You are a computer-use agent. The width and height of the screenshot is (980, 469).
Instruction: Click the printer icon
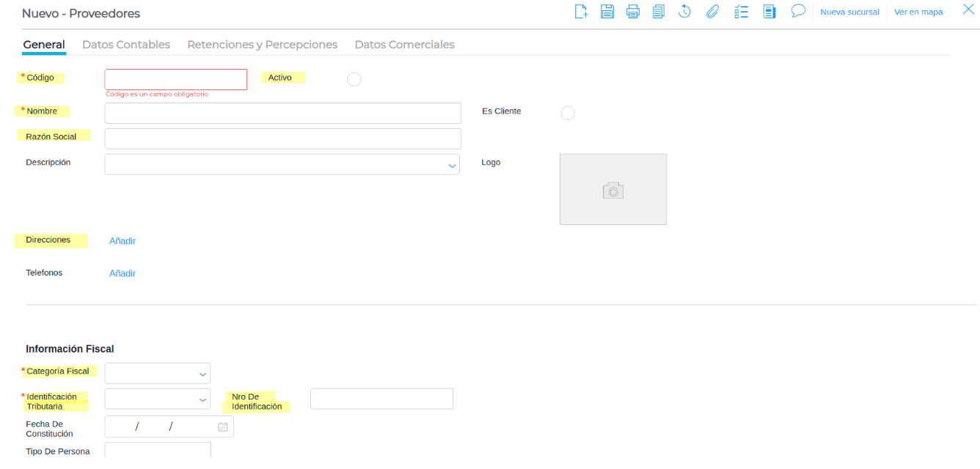point(633,12)
